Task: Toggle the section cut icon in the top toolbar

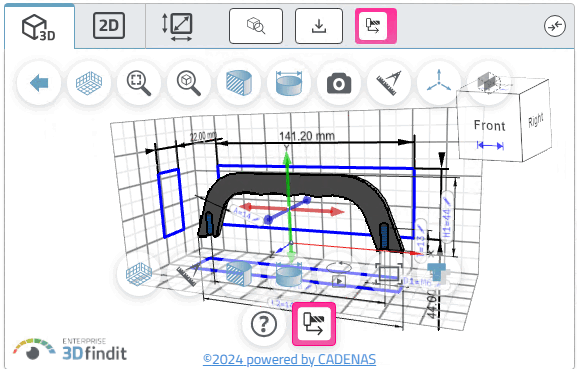Action: pos(239,83)
